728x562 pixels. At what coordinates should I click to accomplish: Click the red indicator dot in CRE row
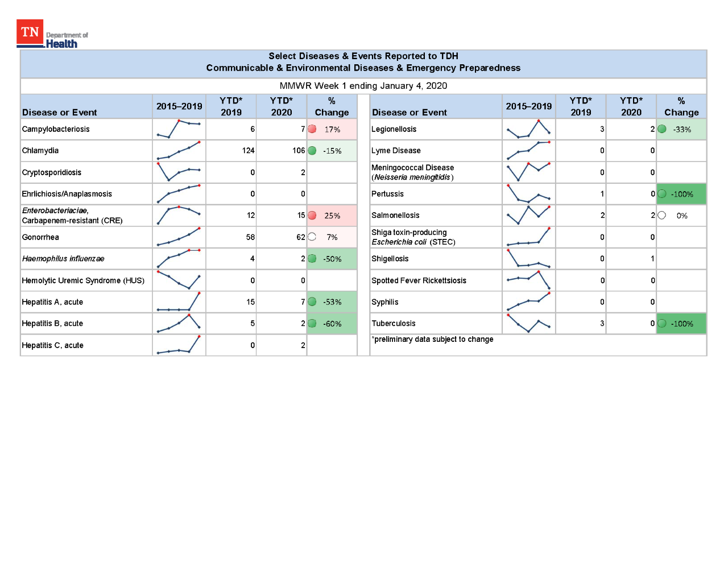(312, 216)
